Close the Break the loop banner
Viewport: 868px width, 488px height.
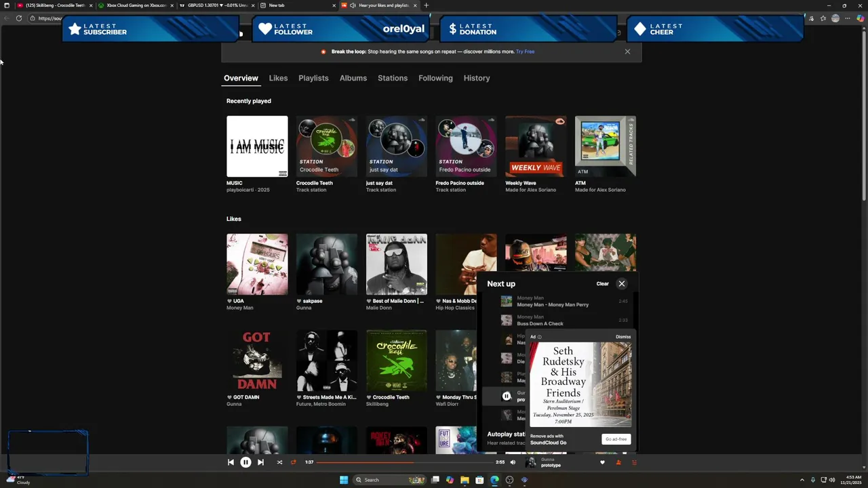coord(627,52)
